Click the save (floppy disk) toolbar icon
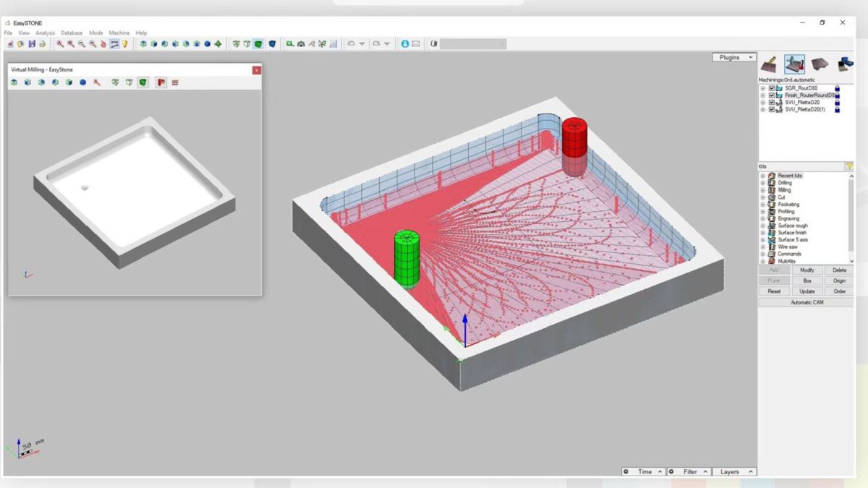This screenshot has height=488, width=868. pos(33,44)
